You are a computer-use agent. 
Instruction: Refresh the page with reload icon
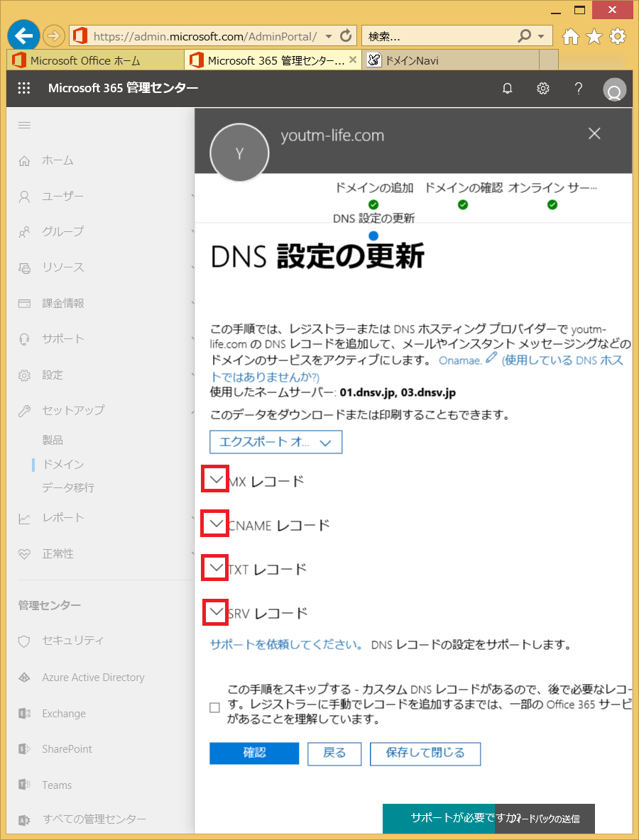click(346, 36)
